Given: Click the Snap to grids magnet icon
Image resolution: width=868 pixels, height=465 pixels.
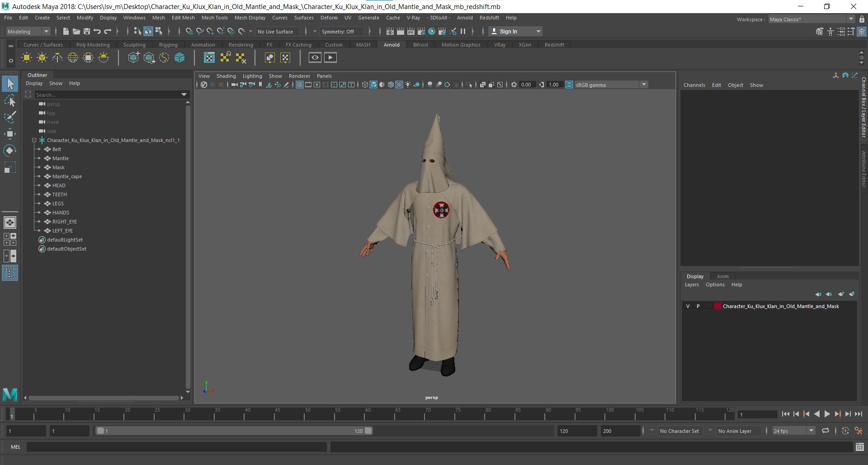Looking at the screenshot, I should pos(189,31).
